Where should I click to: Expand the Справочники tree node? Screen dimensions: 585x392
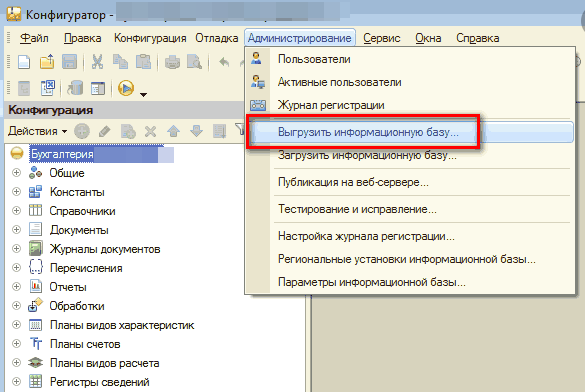[x=16, y=211]
